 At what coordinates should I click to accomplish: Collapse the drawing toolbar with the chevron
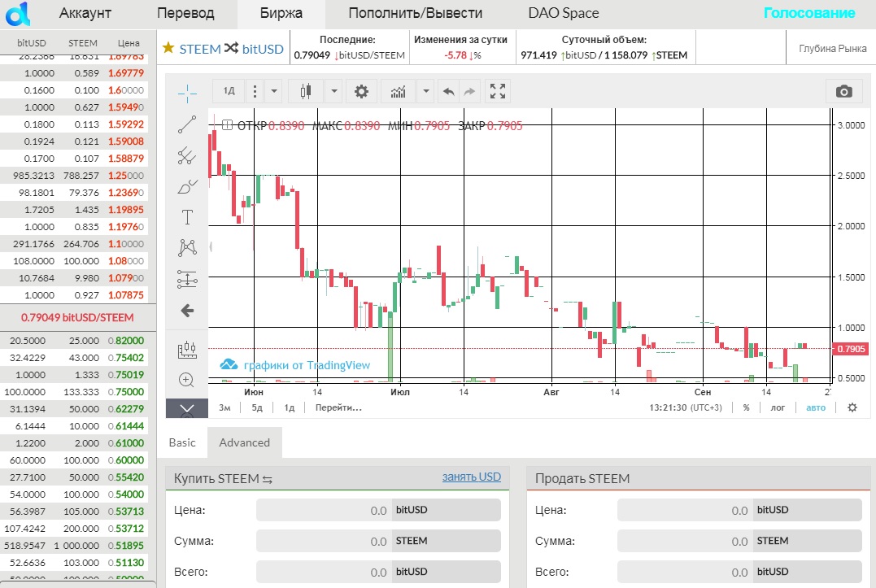click(x=187, y=408)
